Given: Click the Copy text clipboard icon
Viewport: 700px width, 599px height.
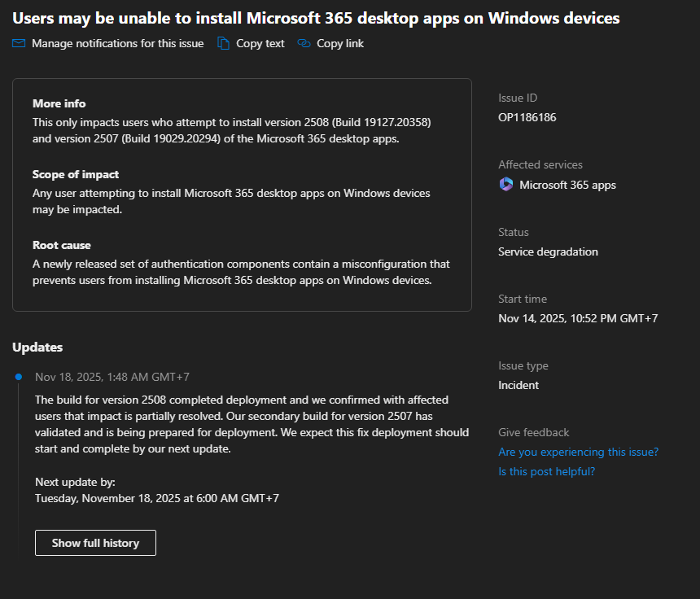Looking at the screenshot, I should 223,43.
